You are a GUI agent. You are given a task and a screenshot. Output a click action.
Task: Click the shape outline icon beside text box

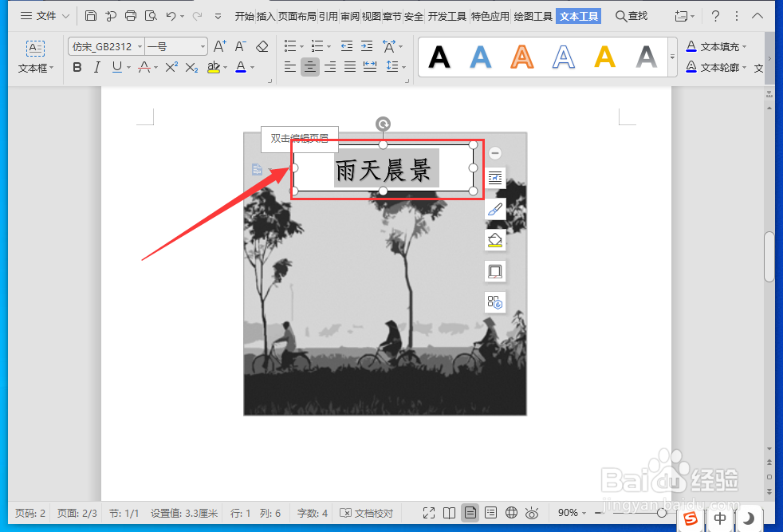click(x=495, y=271)
